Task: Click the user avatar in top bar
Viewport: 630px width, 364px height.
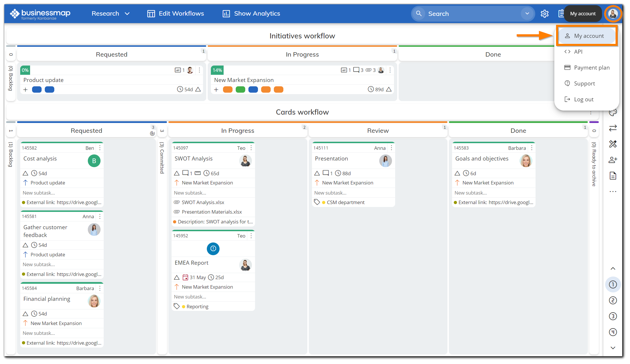Action: [613, 14]
